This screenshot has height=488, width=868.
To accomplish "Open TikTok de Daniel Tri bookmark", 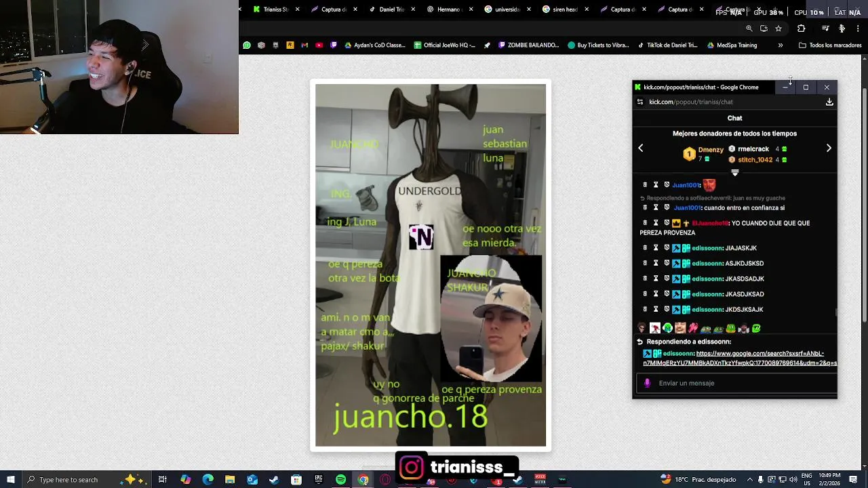I will click(x=667, y=45).
